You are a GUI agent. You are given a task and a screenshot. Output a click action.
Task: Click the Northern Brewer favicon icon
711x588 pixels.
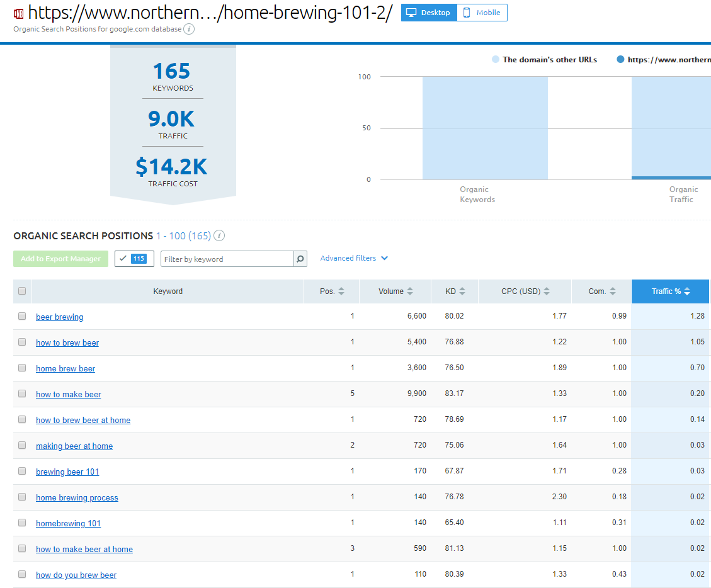click(18, 13)
